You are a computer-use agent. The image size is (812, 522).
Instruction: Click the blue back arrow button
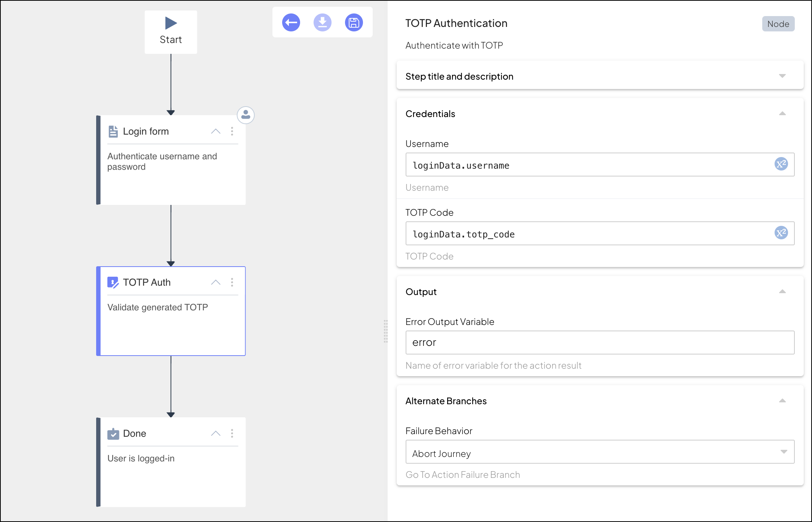(x=291, y=23)
